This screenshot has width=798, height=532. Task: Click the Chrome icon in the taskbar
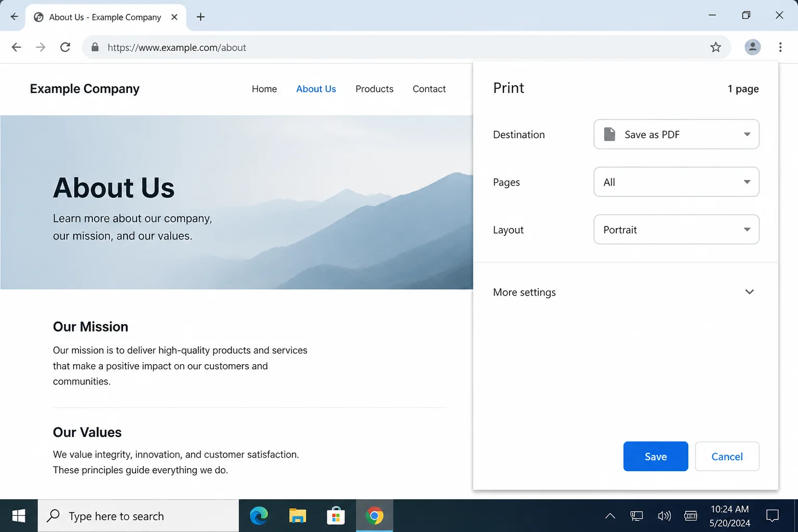point(375,515)
